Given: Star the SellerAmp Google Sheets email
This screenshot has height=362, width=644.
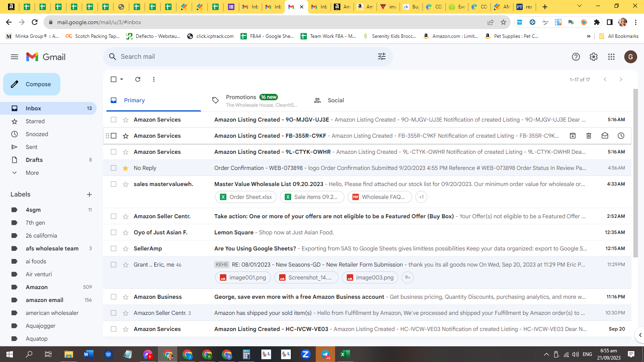Looking at the screenshot, I should [x=126, y=248].
